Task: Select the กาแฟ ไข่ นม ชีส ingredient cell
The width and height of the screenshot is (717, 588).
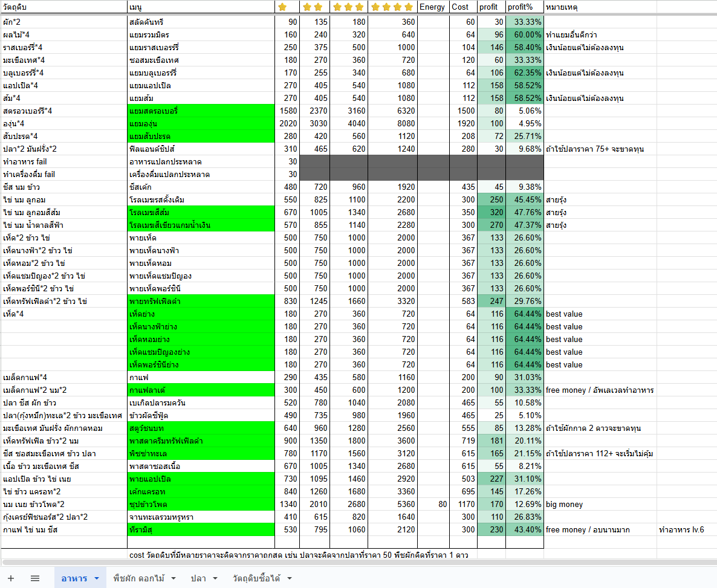Action: [64, 529]
